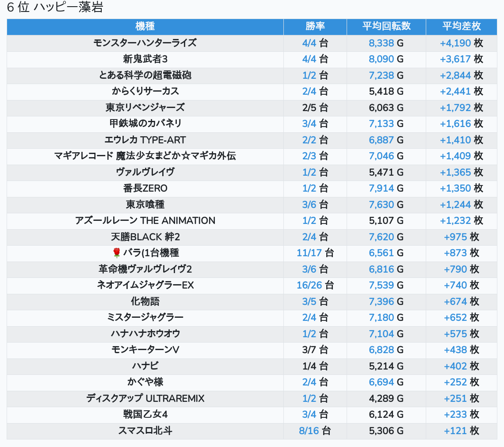This screenshot has height=447, width=504.
Task: Click 3/6 win rate for 東京喰種
Action: click(x=309, y=204)
